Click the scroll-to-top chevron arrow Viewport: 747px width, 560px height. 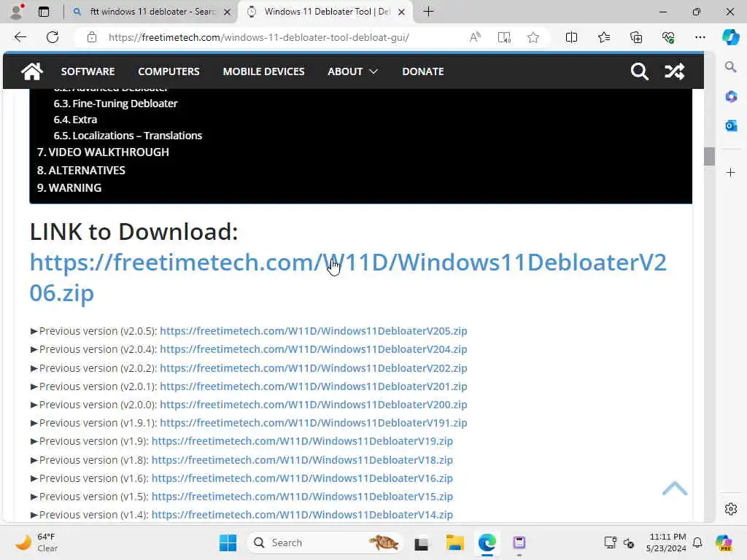(x=675, y=489)
